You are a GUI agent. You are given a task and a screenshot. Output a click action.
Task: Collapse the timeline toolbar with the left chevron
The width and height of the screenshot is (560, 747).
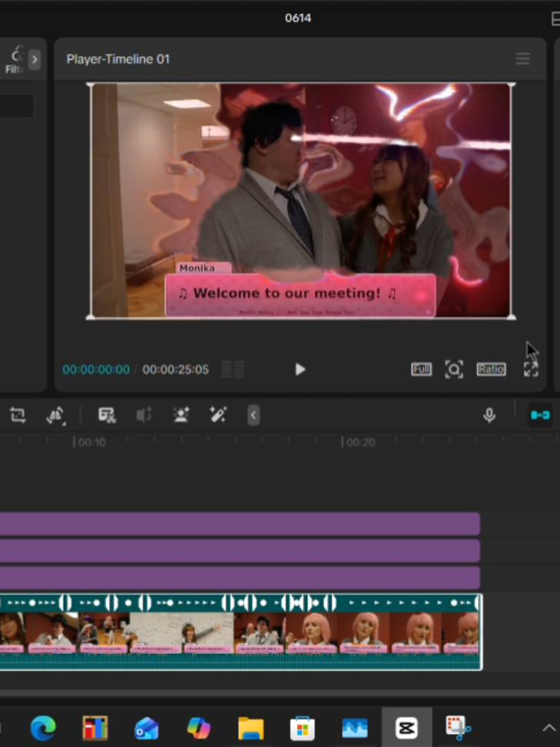pos(253,415)
